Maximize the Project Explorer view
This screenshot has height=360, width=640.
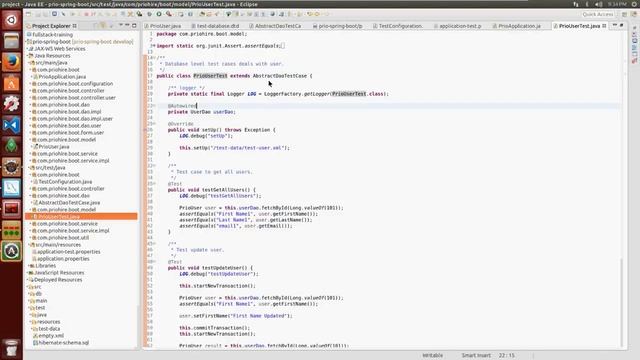(134, 25)
